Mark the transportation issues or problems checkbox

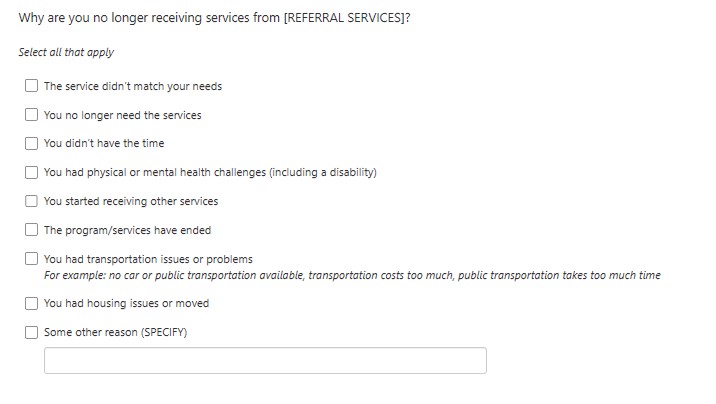tap(32, 259)
